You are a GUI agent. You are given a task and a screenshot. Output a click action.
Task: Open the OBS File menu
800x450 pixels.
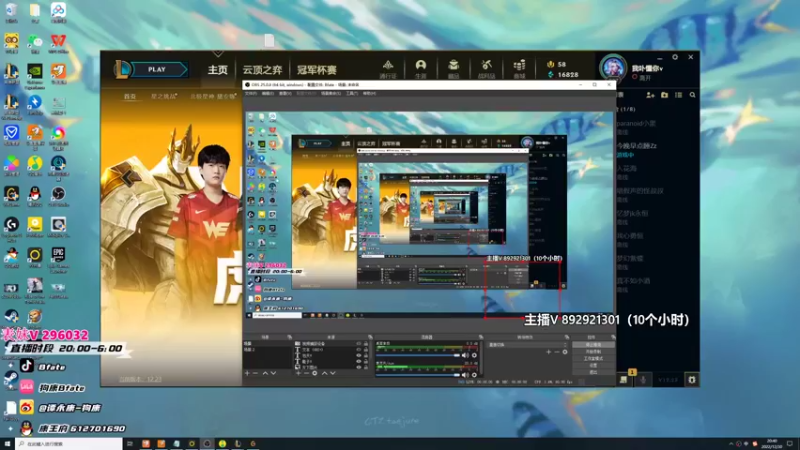251,93
